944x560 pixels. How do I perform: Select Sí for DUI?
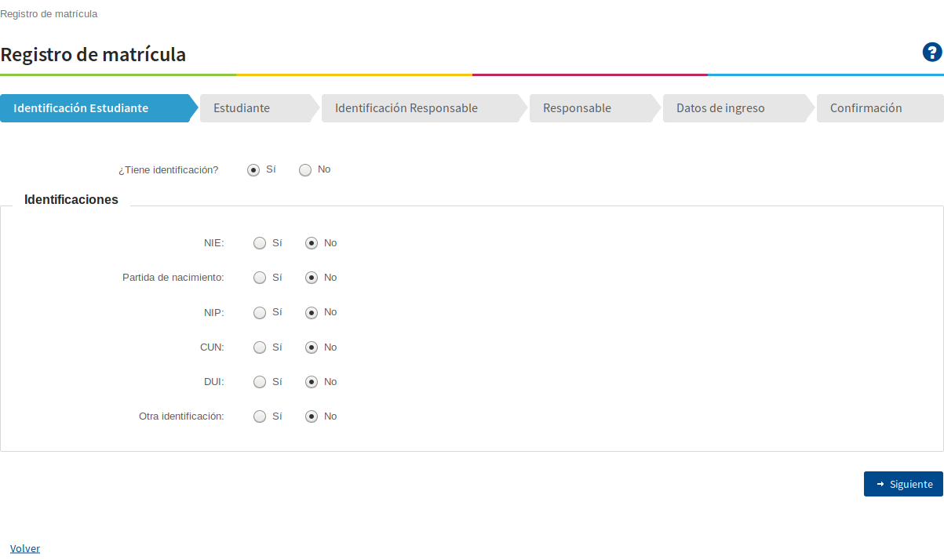(260, 382)
